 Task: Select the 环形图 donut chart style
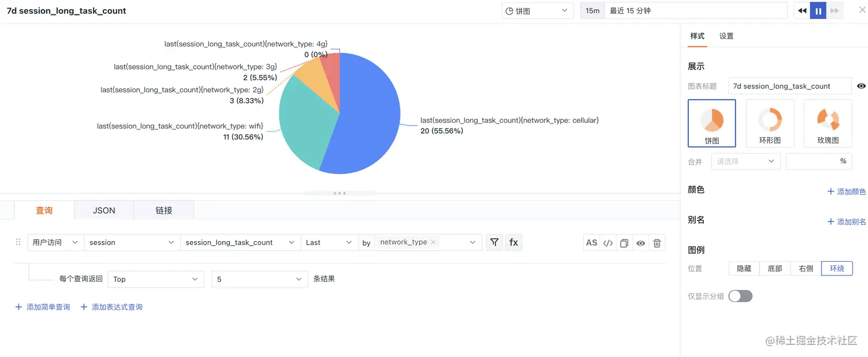click(x=770, y=123)
